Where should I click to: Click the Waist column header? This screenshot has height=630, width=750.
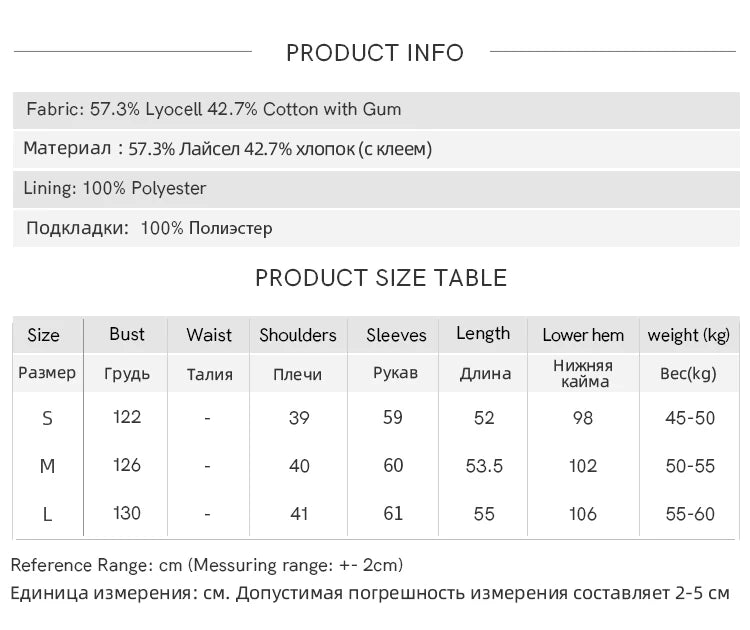click(209, 335)
